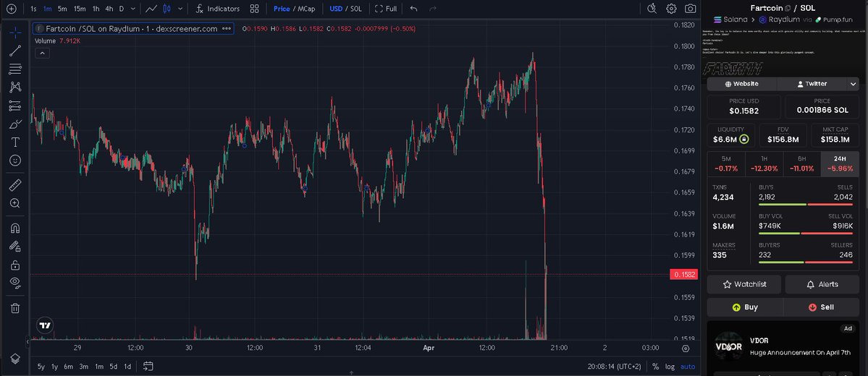Switch to the 4h timeframe

point(109,9)
